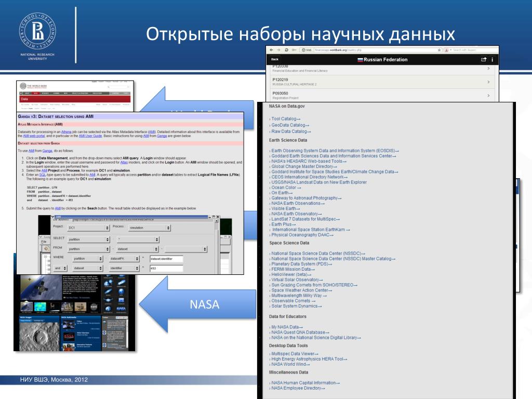Open the Raw Data Catalog link
Screen dimensions: 532x399
(x=290, y=131)
